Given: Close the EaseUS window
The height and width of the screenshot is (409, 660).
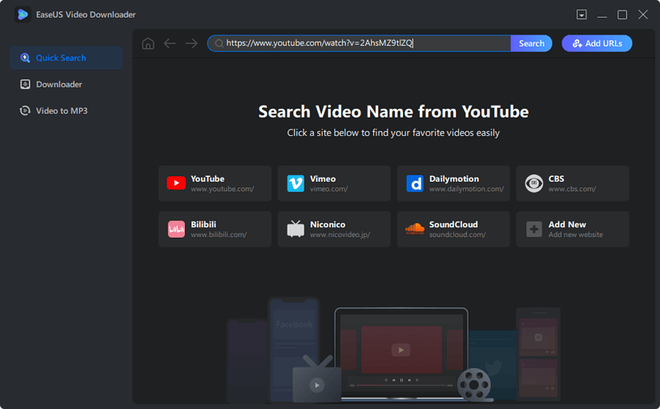Looking at the screenshot, I should pos(643,15).
